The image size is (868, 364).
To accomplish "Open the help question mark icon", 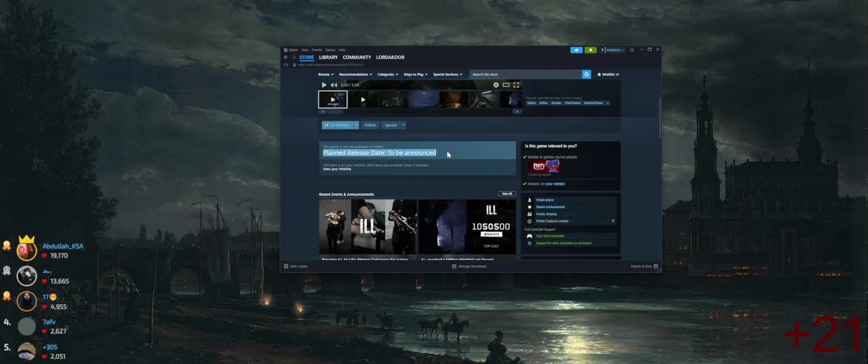I will coord(602,50).
